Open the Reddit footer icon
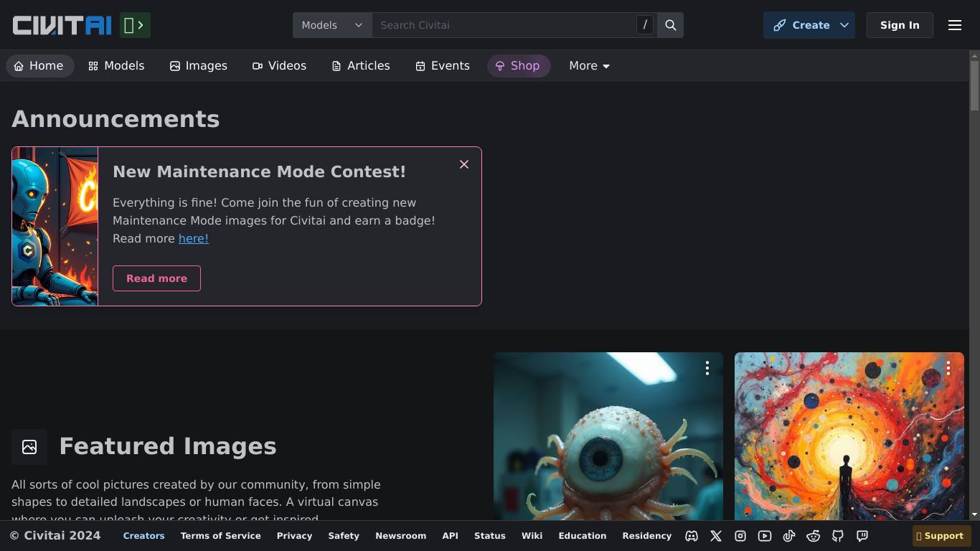The image size is (980, 551). click(814, 536)
